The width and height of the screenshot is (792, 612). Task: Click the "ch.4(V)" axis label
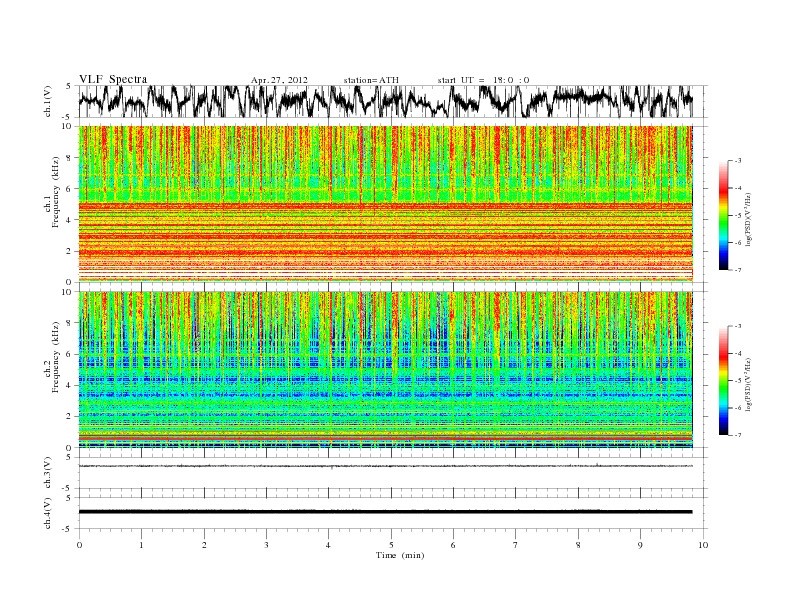(x=48, y=513)
